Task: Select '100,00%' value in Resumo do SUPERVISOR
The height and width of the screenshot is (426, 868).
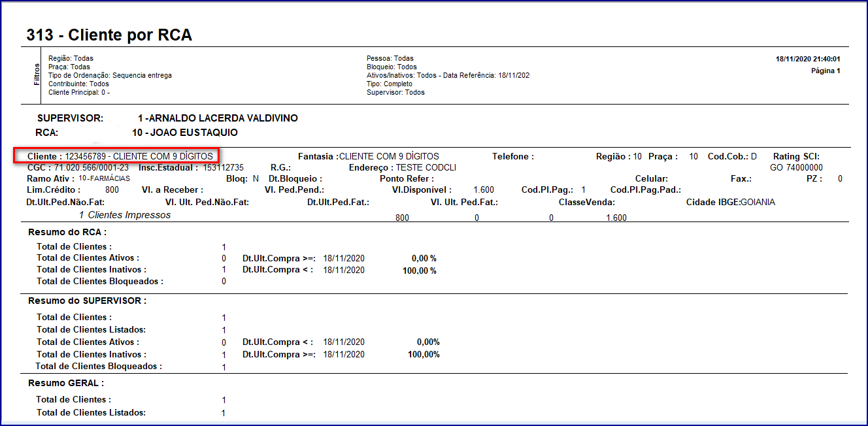Action: click(x=424, y=354)
